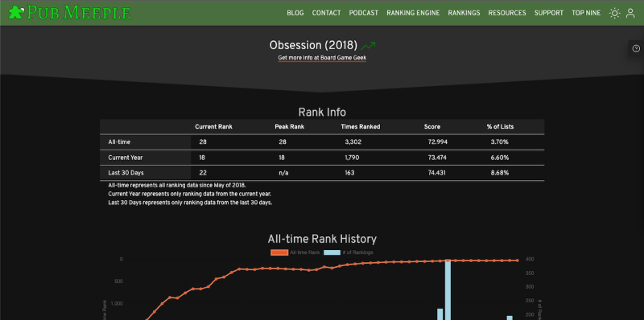The image size is (644, 320).
Task: Click the 73.474 score cell
Action: tap(437, 158)
